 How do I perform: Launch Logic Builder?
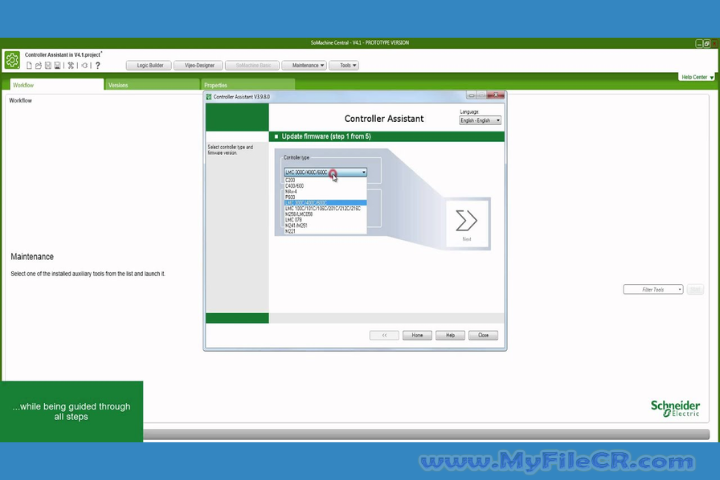pyautogui.click(x=149, y=66)
